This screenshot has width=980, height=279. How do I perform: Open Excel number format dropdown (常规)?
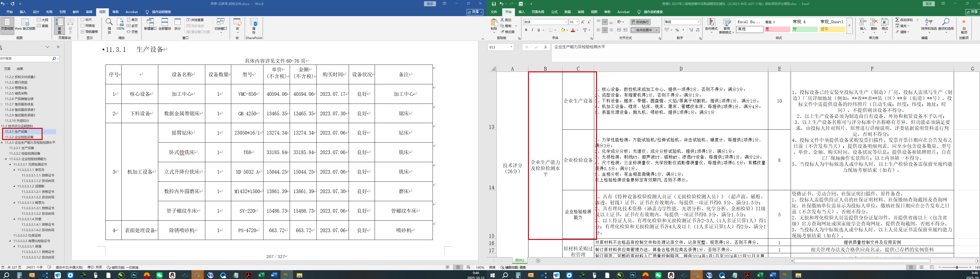click(698, 22)
